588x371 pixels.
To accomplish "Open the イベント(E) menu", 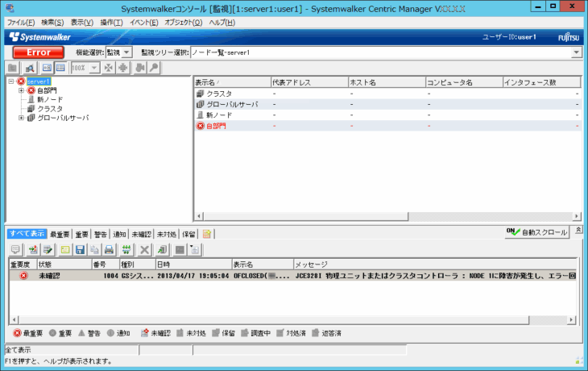I will tap(144, 23).
